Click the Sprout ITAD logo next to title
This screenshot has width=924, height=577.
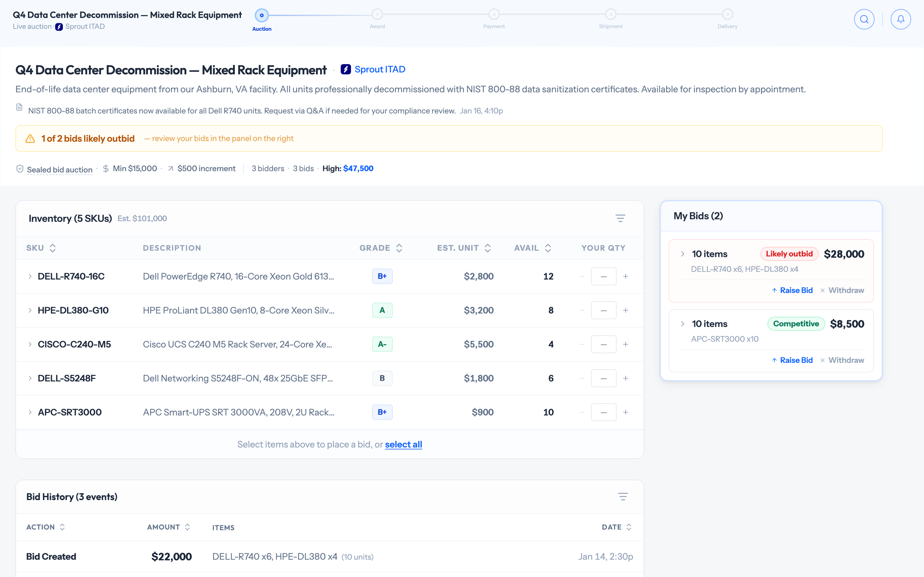tap(346, 70)
